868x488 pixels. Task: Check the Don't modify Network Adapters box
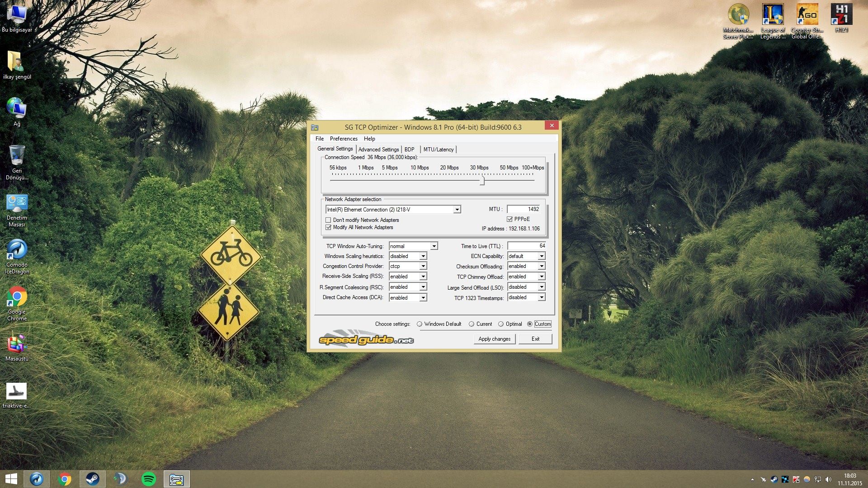[329, 220]
